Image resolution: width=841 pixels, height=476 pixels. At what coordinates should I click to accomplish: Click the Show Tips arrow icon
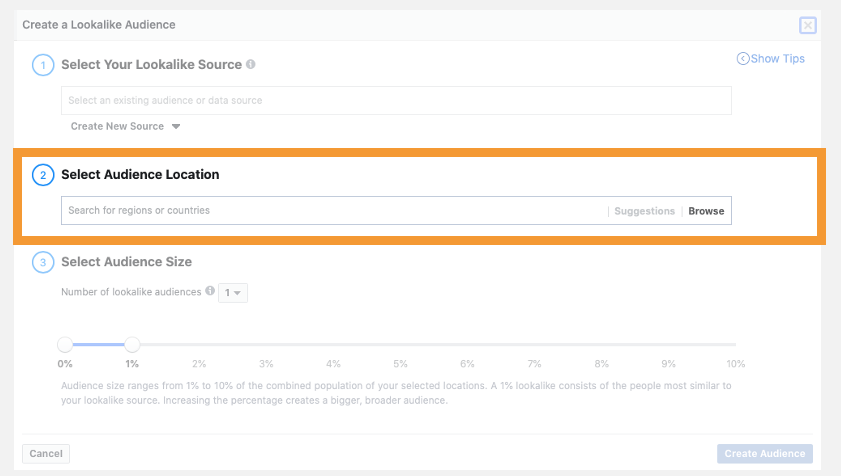[x=742, y=58]
